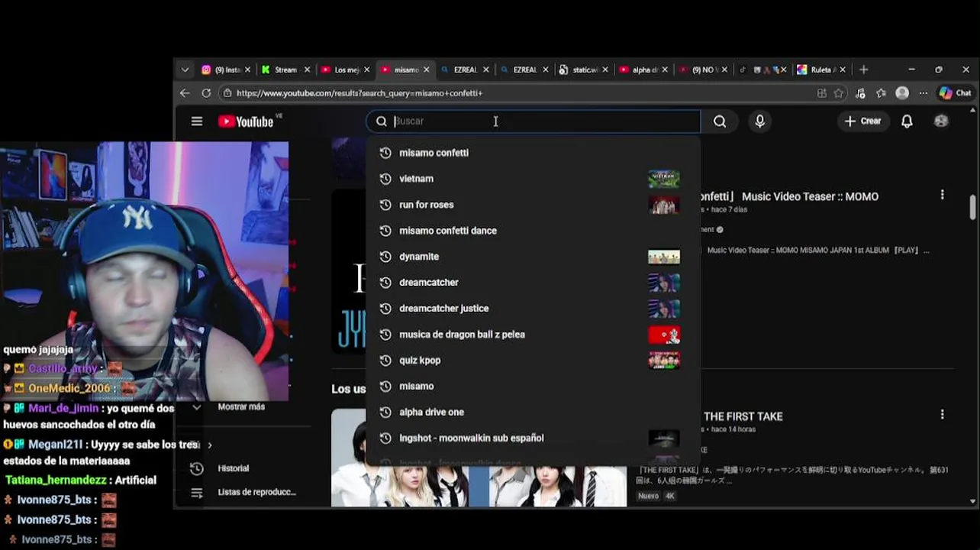Screen dimensions: 980x550
Task: Go back with the browser back arrow
Action: 185,93
